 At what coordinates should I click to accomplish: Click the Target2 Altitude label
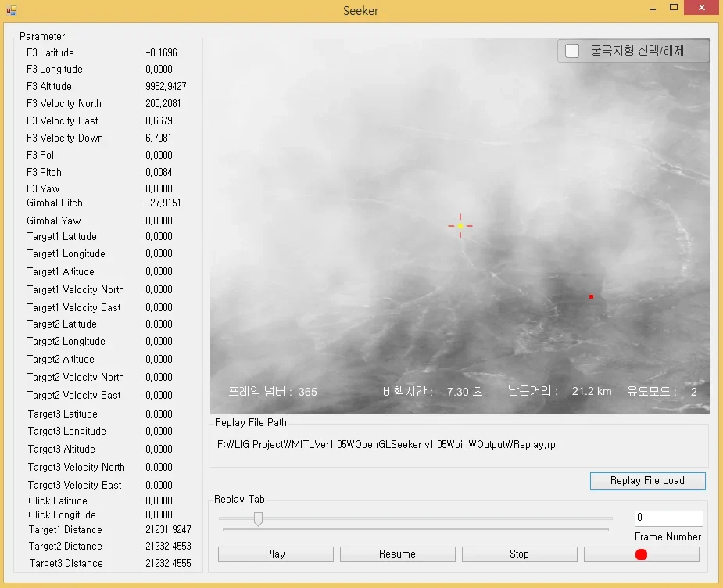[60, 359]
